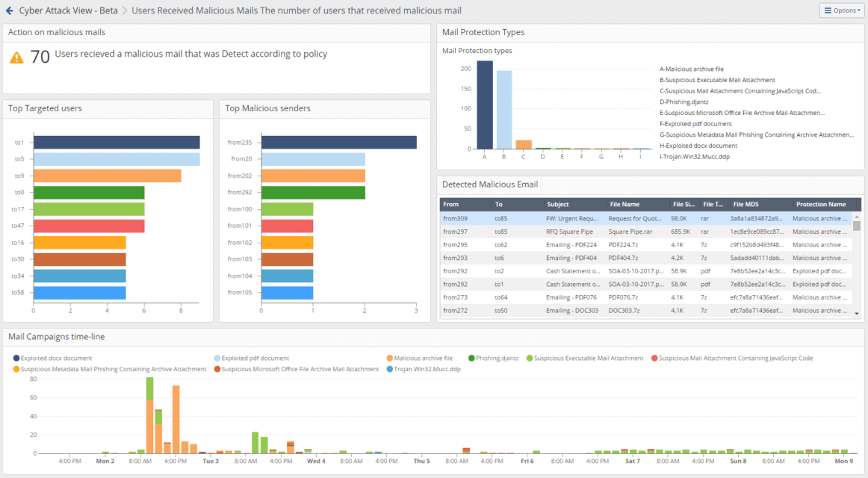Toggle Phishing.djantz series in timeline legend
The image size is (868, 478).
pyautogui.click(x=497, y=358)
